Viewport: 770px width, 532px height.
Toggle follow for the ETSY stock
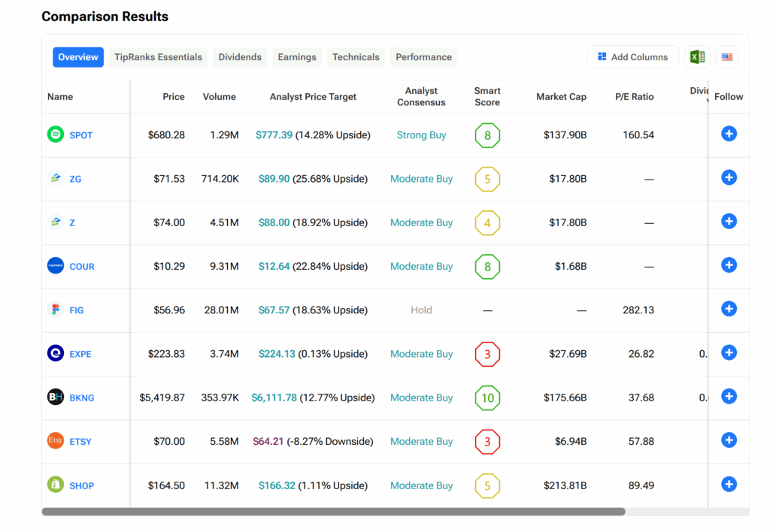729,440
